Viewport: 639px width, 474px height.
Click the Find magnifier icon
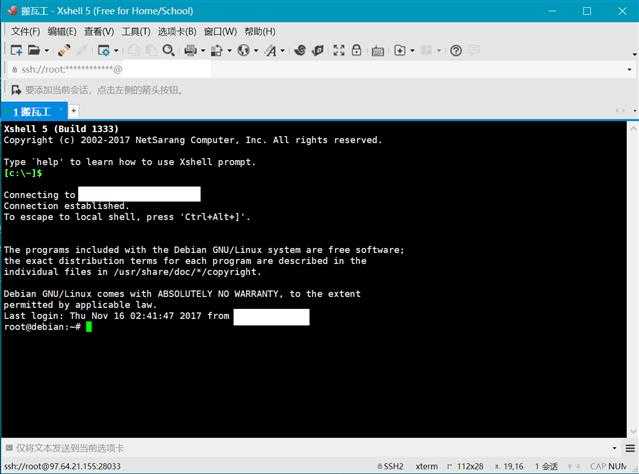pyautogui.click(x=168, y=51)
